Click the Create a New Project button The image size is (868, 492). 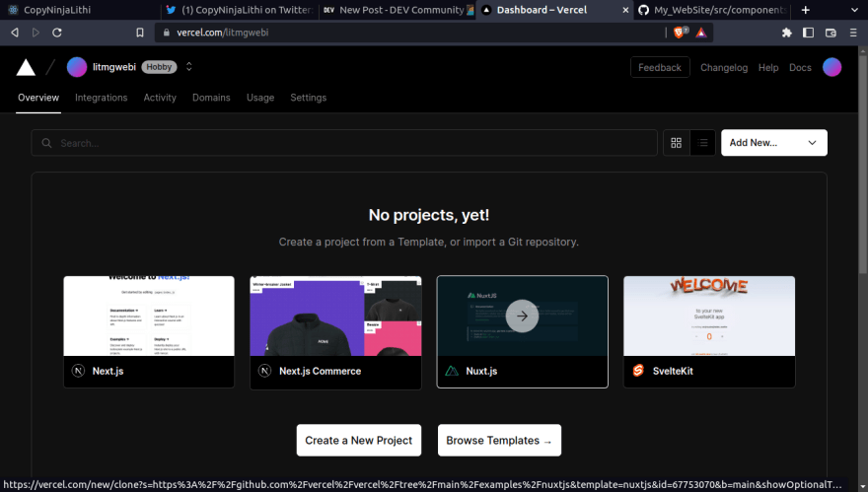tap(359, 441)
